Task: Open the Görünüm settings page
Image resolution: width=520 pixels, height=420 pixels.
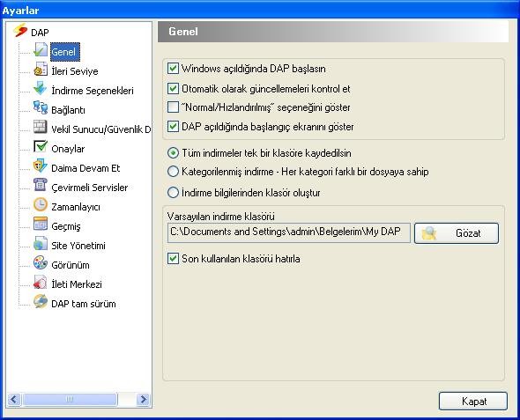Action: click(x=71, y=265)
